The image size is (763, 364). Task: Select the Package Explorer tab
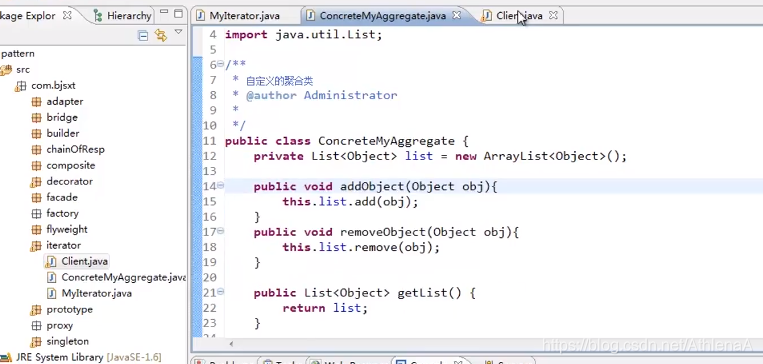point(28,16)
